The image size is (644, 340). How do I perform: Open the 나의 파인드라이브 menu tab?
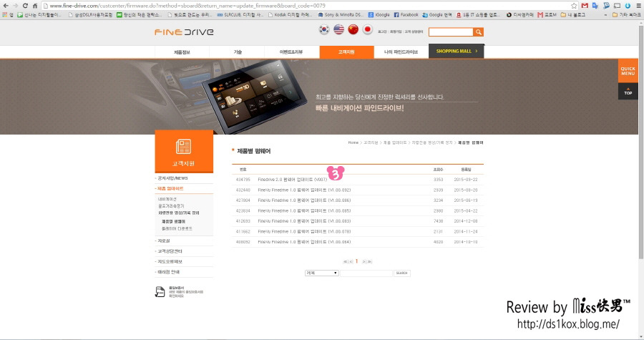(x=401, y=52)
